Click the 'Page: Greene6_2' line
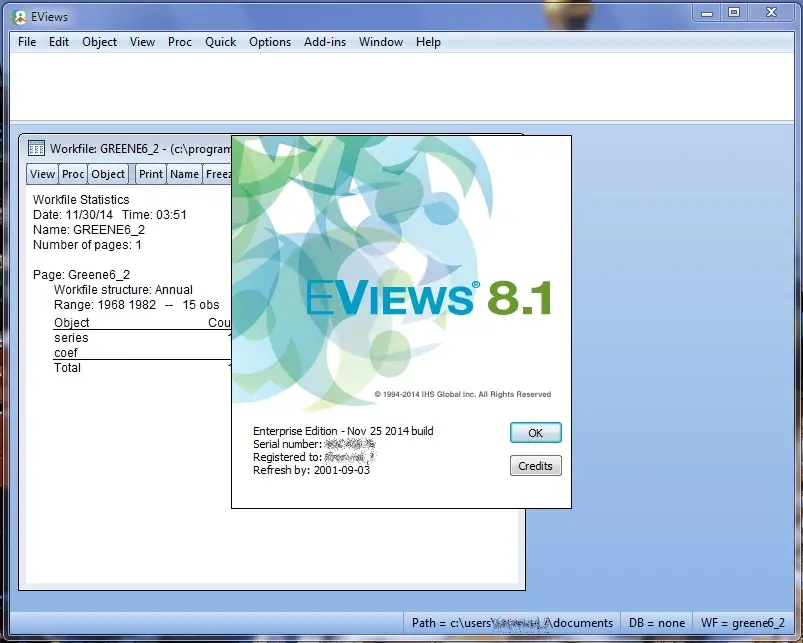Screen dimensions: 803x643 coord(81,275)
